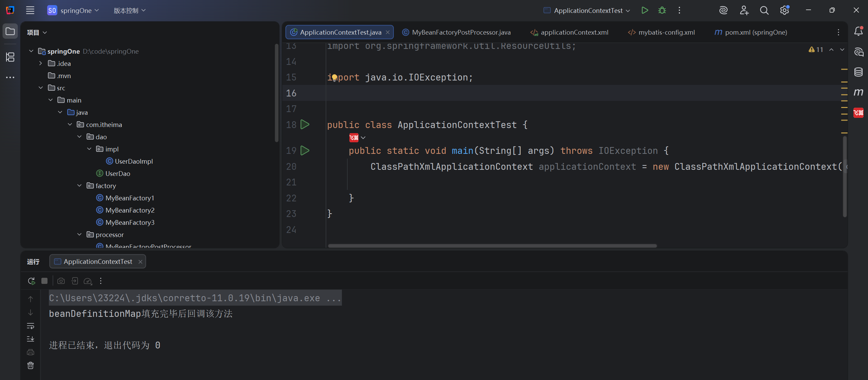Collapse the factory package node
The width and height of the screenshot is (868, 380).
pos(79,186)
